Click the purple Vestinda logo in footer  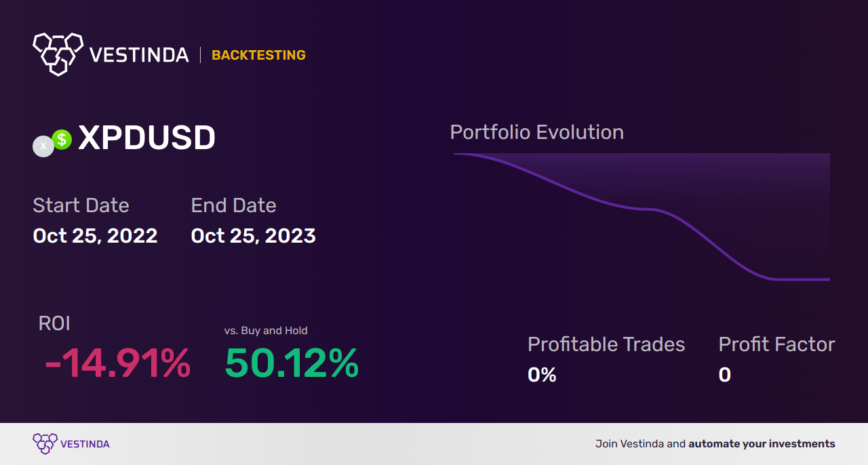45,444
